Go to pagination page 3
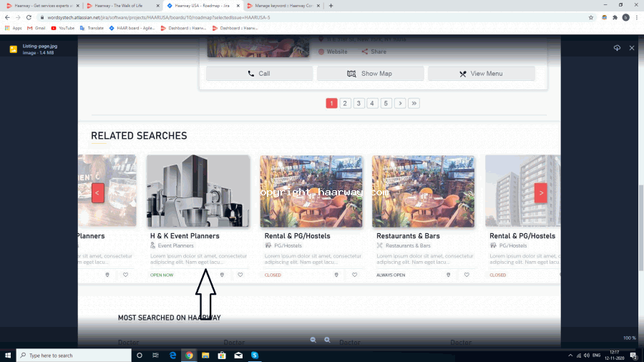Image resolution: width=644 pixels, height=362 pixels. pyautogui.click(x=359, y=103)
